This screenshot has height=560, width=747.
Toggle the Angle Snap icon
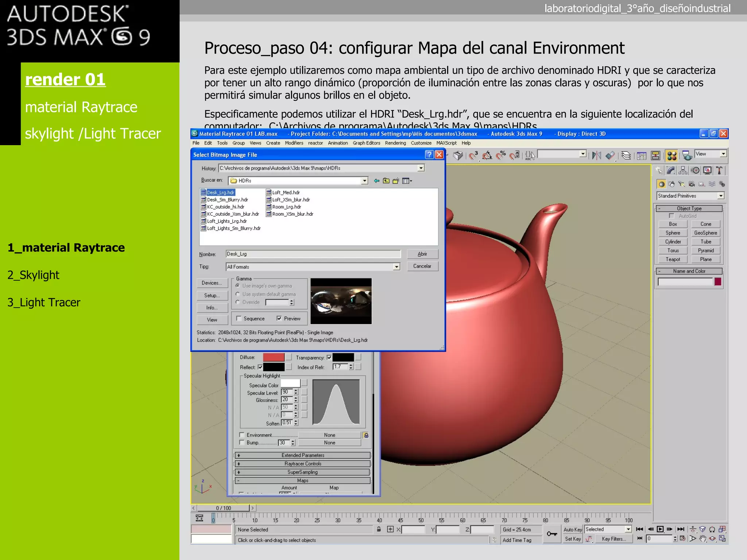point(487,156)
